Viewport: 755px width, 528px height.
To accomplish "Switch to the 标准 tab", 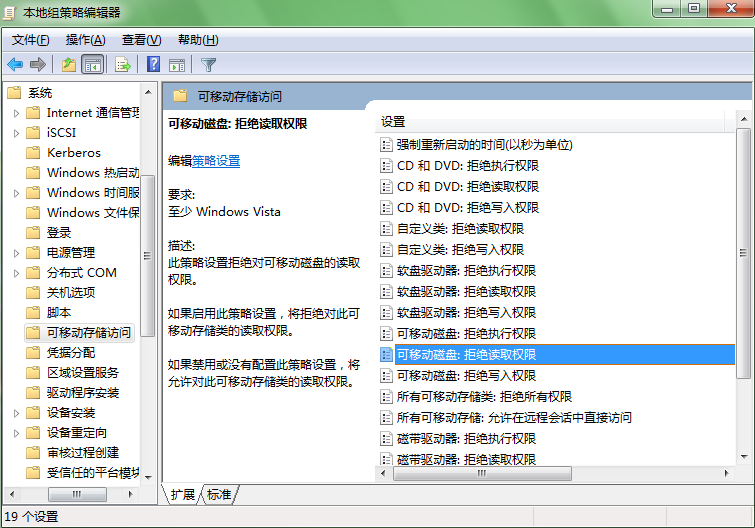I will coord(219,494).
